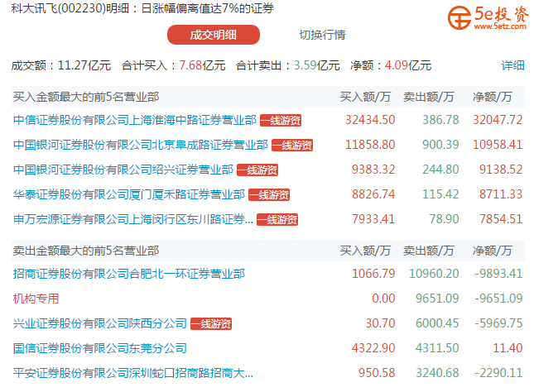This screenshot has height=392, width=534.
Task: Switch to the 切换行情 tab
Action: [x=322, y=35]
